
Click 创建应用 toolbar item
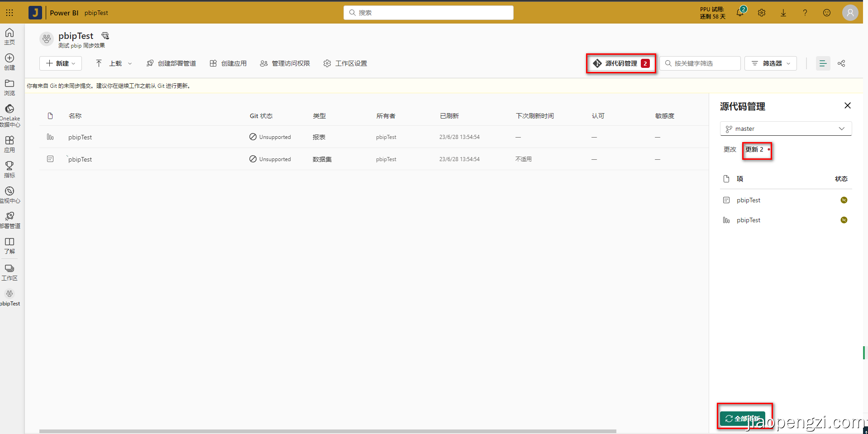(229, 63)
